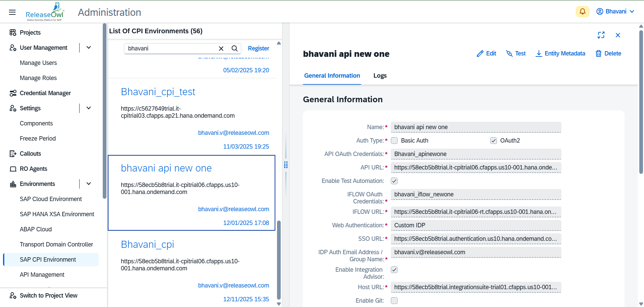Toggle the OAuth2 checkbox
Viewport: 644px width, 307px height.
493,141
